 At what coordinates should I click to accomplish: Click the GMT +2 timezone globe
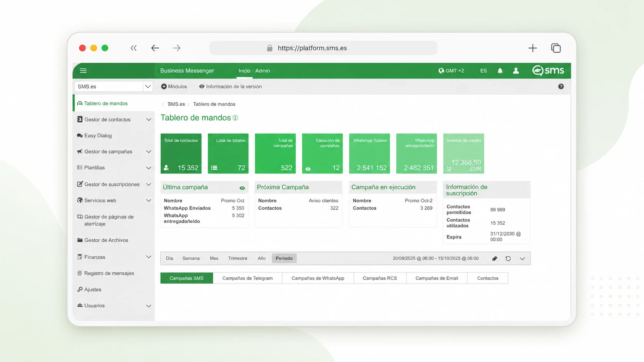coord(441,71)
